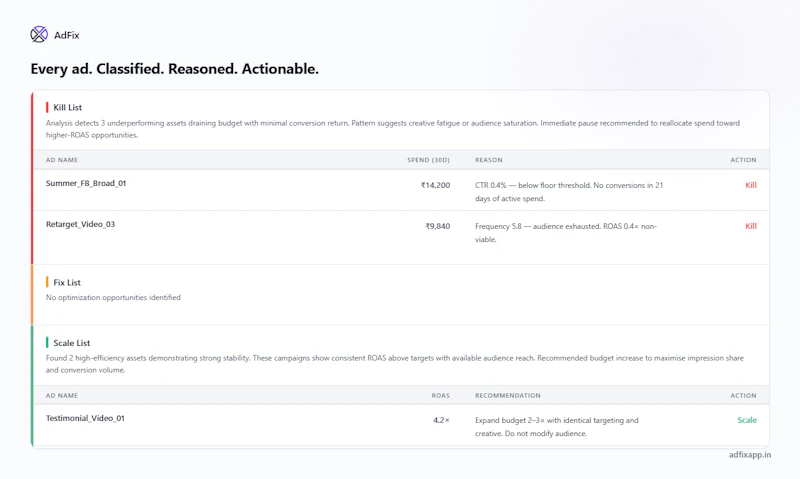Kill the Retarget_Video_03 ad
The height and width of the screenshot is (479, 800).
point(751,226)
